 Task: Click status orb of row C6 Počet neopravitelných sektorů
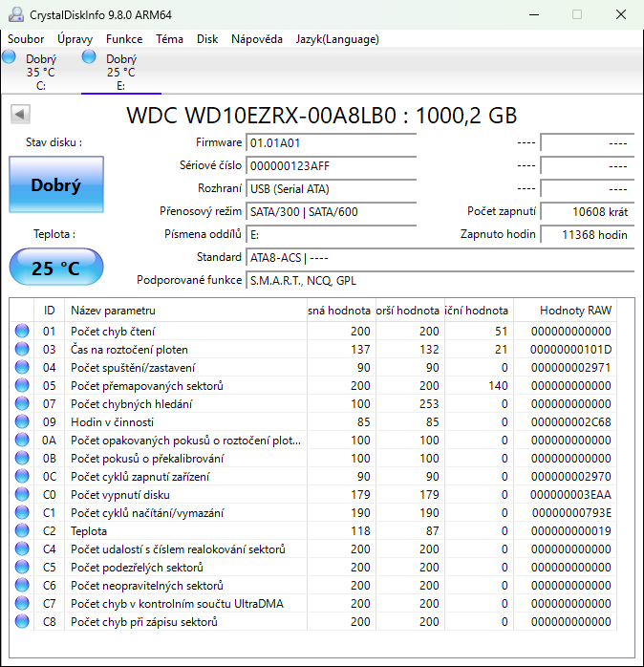coord(22,585)
